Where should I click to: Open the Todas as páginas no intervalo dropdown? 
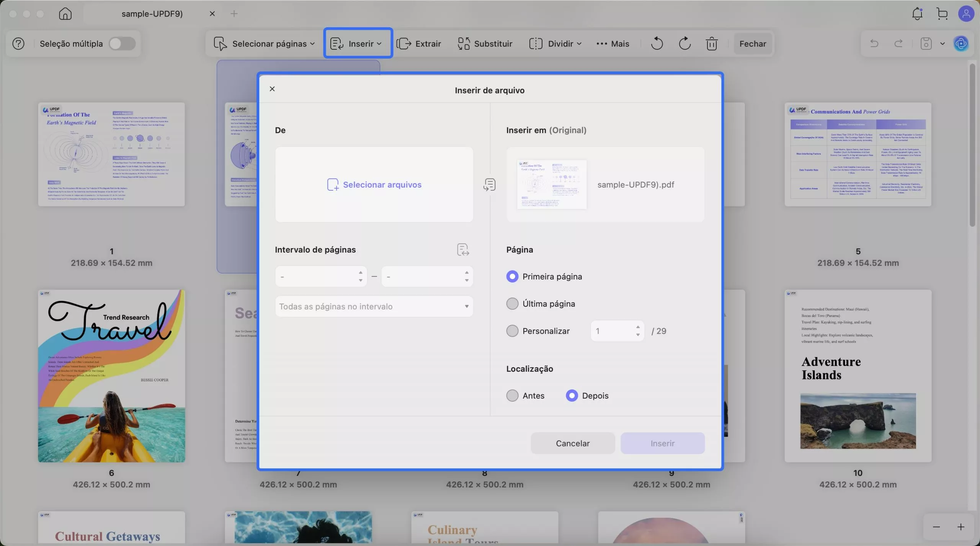pyautogui.click(x=374, y=306)
